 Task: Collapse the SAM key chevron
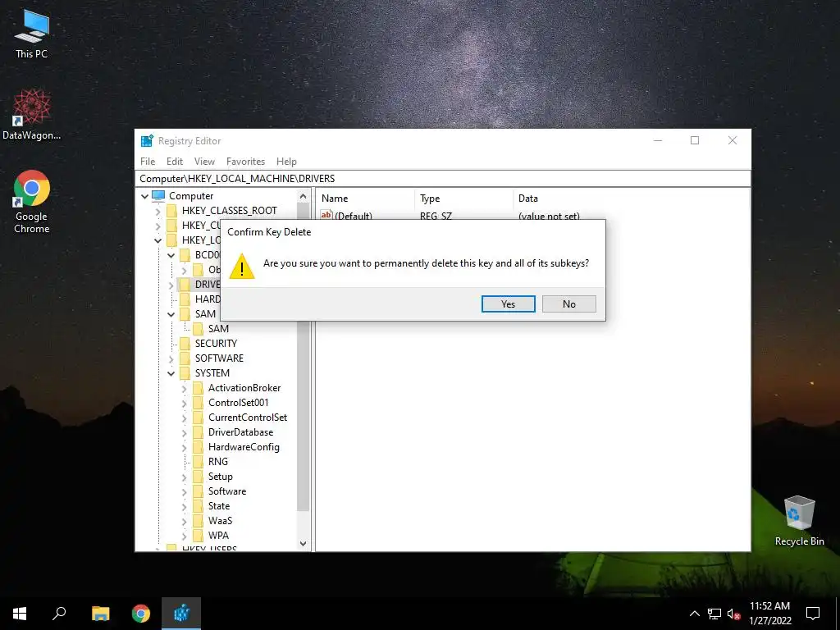171,314
